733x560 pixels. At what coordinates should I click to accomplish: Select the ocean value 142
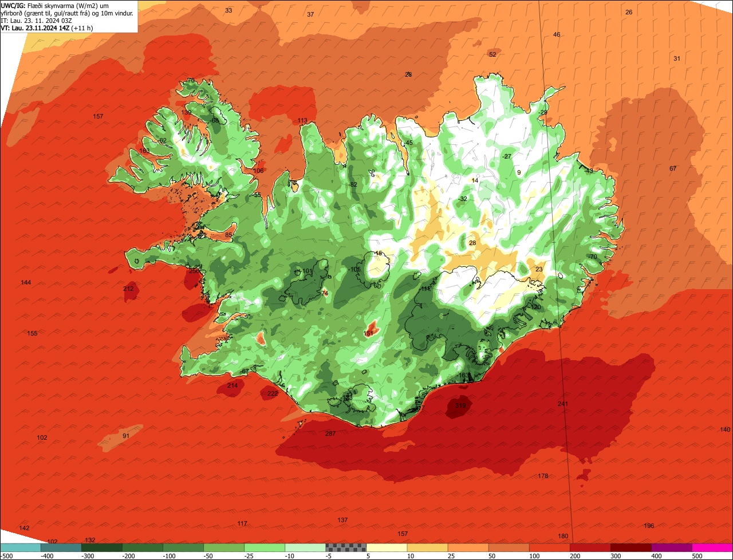(x=24, y=527)
